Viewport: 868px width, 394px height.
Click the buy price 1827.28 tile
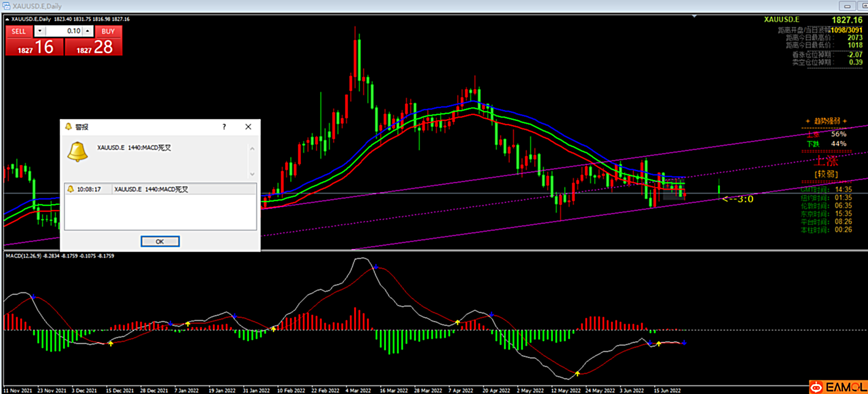(x=94, y=48)
